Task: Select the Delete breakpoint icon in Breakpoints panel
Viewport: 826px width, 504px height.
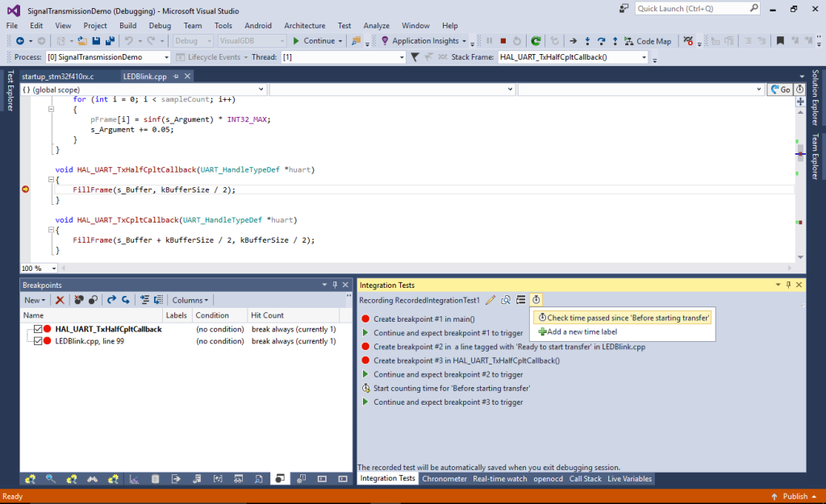Action: point(60,300)
